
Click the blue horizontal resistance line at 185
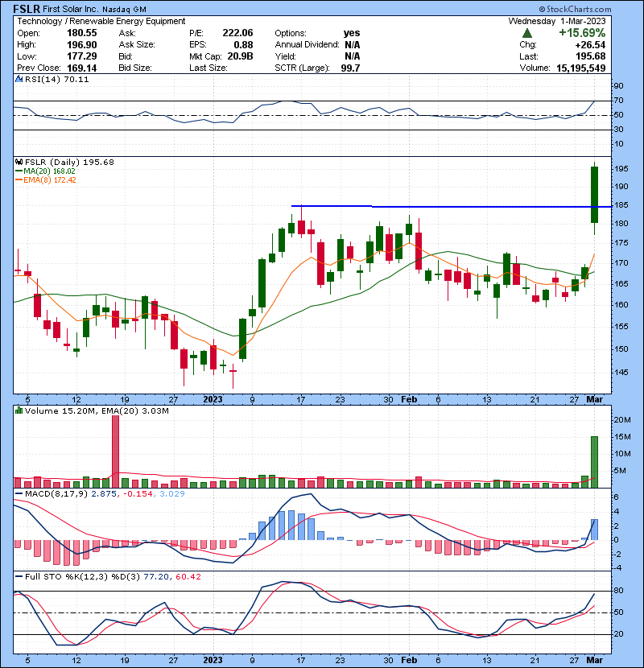point(451,207)
